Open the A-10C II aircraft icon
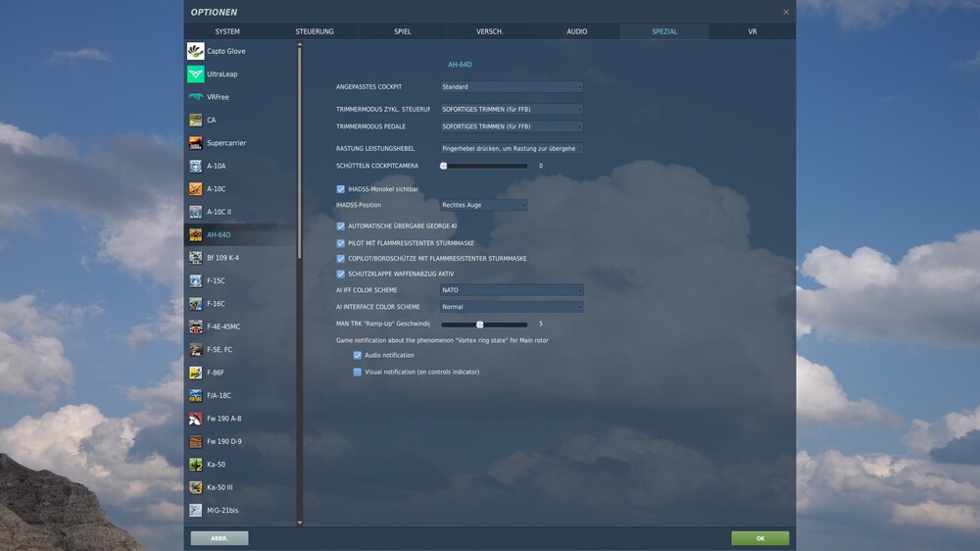 pyautogui.click(x=196, y=212)
